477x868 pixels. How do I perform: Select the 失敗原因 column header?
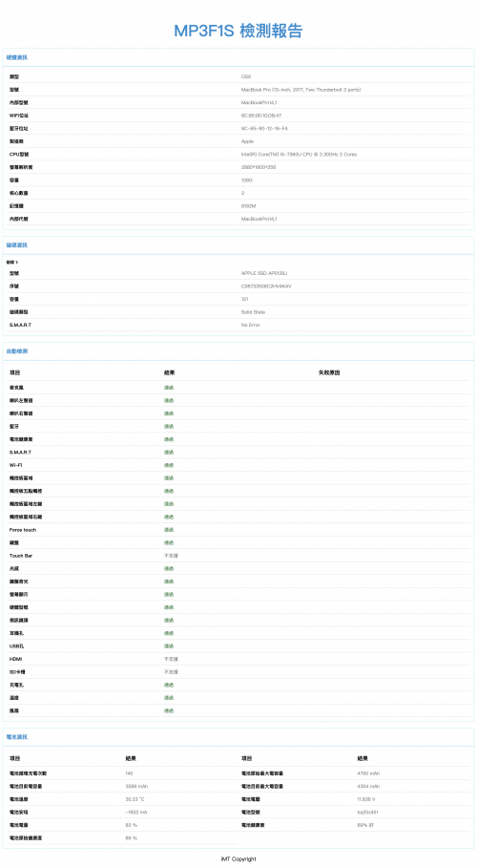click(x=329, y=373)
